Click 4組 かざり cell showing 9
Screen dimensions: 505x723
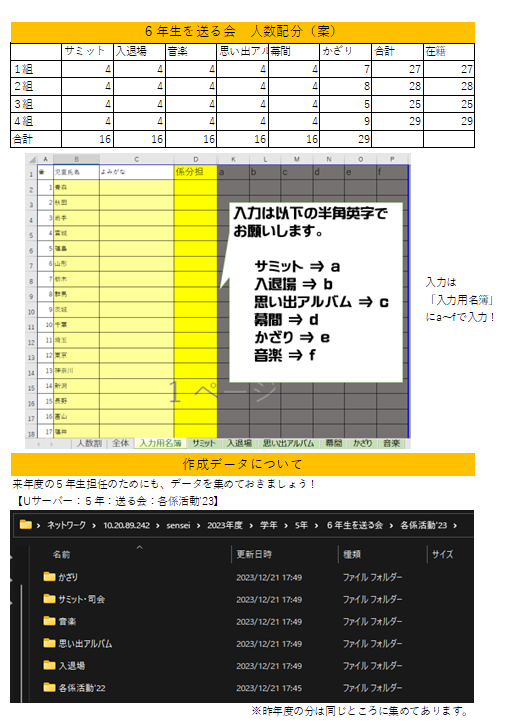[x=345, y=121]
